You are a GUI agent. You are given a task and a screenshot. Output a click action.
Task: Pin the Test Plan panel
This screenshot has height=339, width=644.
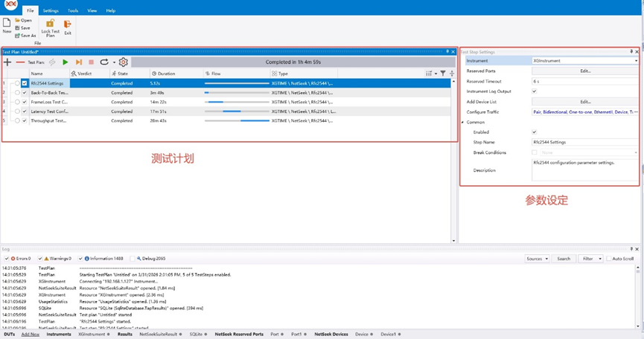pyautogui.click(x=447, y=51)
